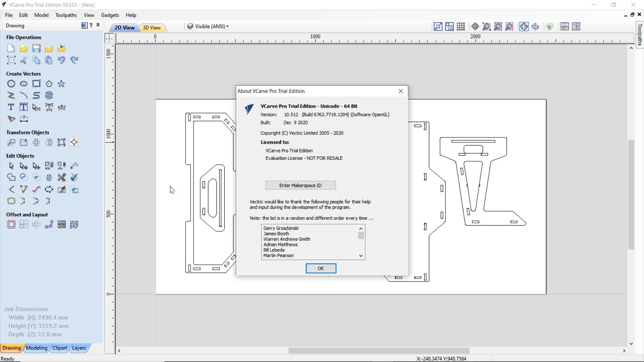This screenshot has height=362, width=644.
Task: Open the Edit menu
Action: (23, 15)
